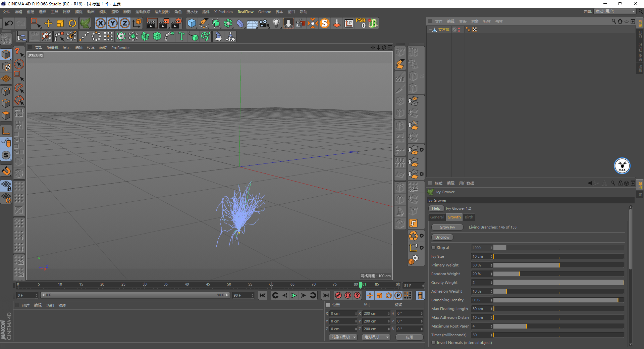Viewport: 644px width, 349px height.
Task: Toggle the Z axis lock
Action: tap(125, 23)
